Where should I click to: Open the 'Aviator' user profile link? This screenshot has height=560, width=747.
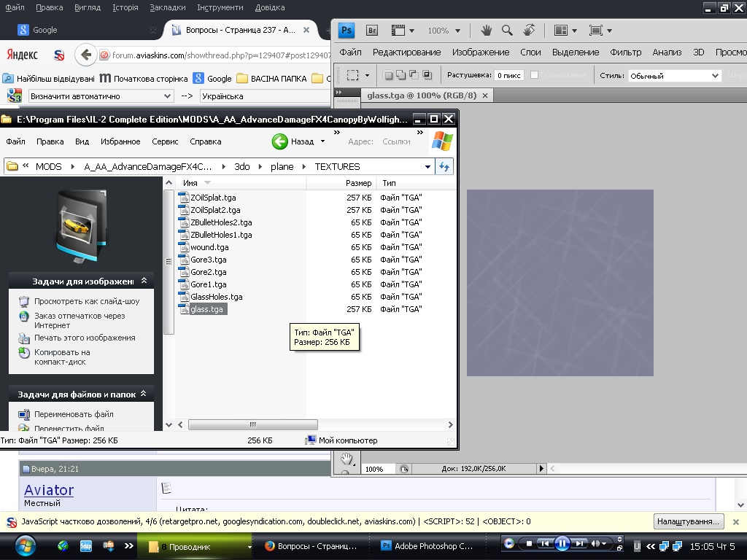point(49,490)
